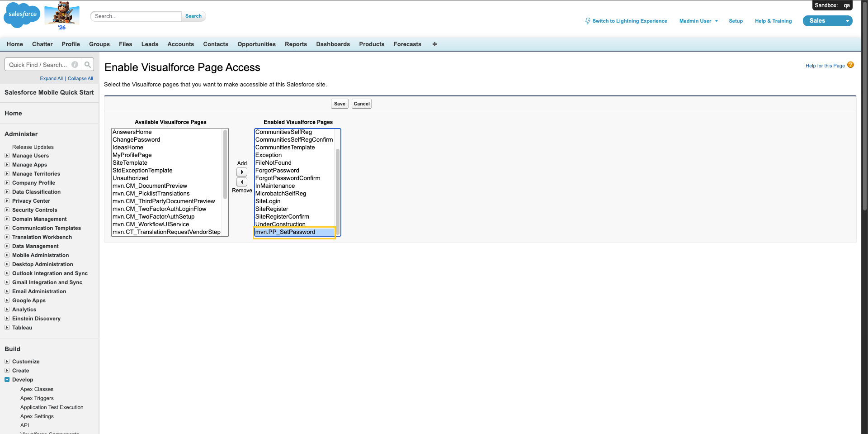Viewport: 868px width, 434px height.
Task: Expand the Manage Users section
Action: [x=7, y=155]
